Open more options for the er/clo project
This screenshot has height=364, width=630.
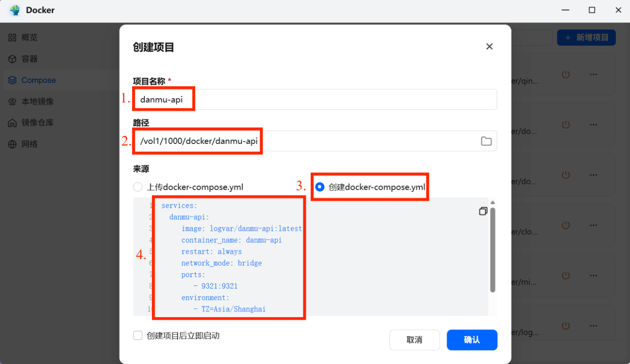click(594, 225)
